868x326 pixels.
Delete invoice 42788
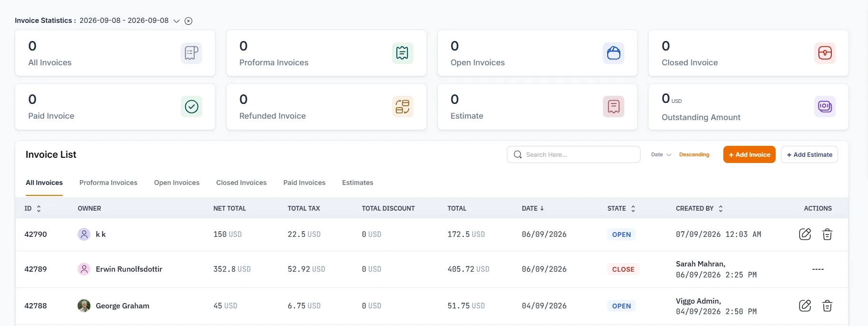[827, 306]
